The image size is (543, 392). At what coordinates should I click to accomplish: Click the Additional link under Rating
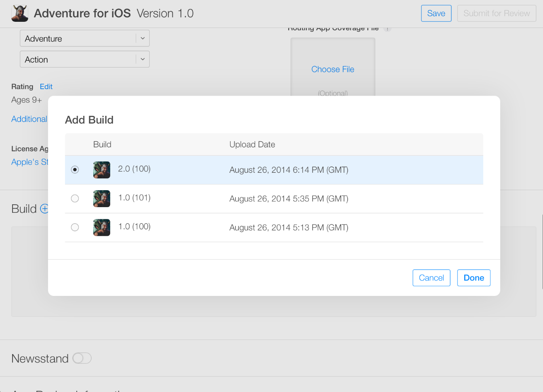(29, 119)
